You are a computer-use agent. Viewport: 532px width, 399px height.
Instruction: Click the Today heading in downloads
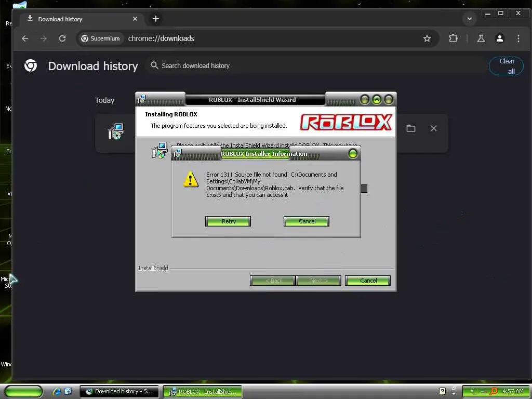pyautogui.click(x=104, y=100)
